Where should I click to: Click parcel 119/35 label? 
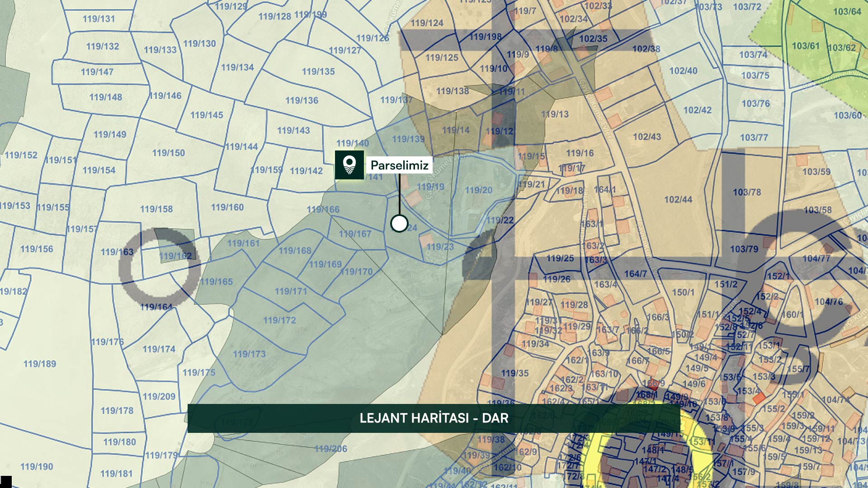coord(514,373)
